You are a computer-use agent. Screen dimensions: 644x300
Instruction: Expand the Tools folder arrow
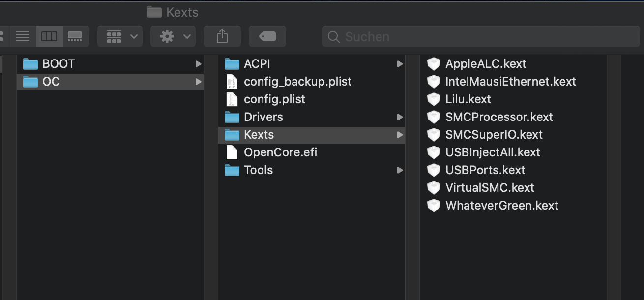click(x=400, y=170)
